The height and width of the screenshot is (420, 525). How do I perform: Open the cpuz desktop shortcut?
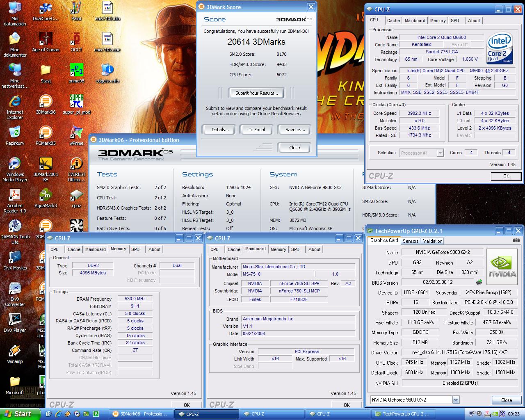[x=76, y=198]
